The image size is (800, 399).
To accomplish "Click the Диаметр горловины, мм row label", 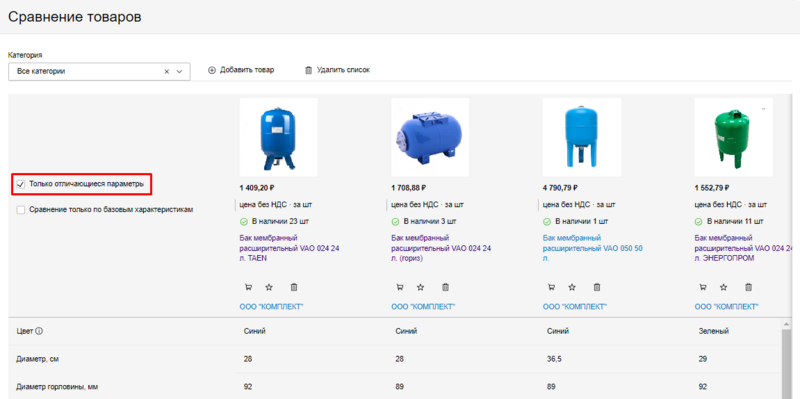I will (x=57, y=387).
